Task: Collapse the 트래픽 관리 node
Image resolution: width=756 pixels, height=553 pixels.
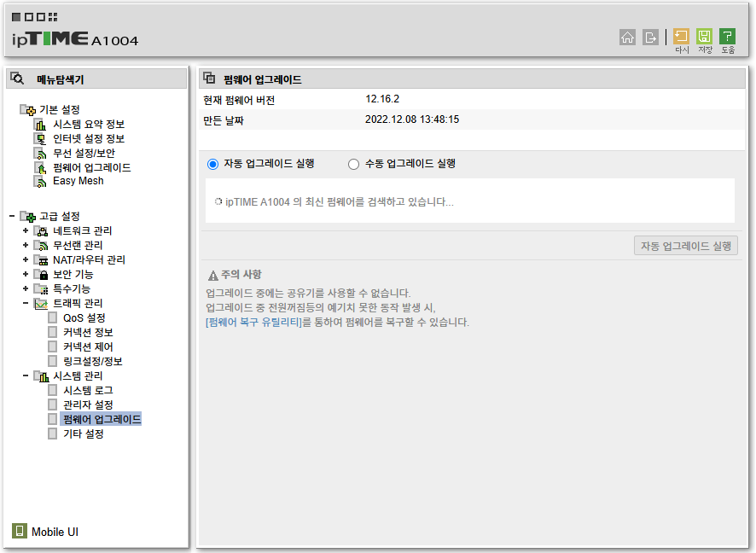Action: point(26,303)
